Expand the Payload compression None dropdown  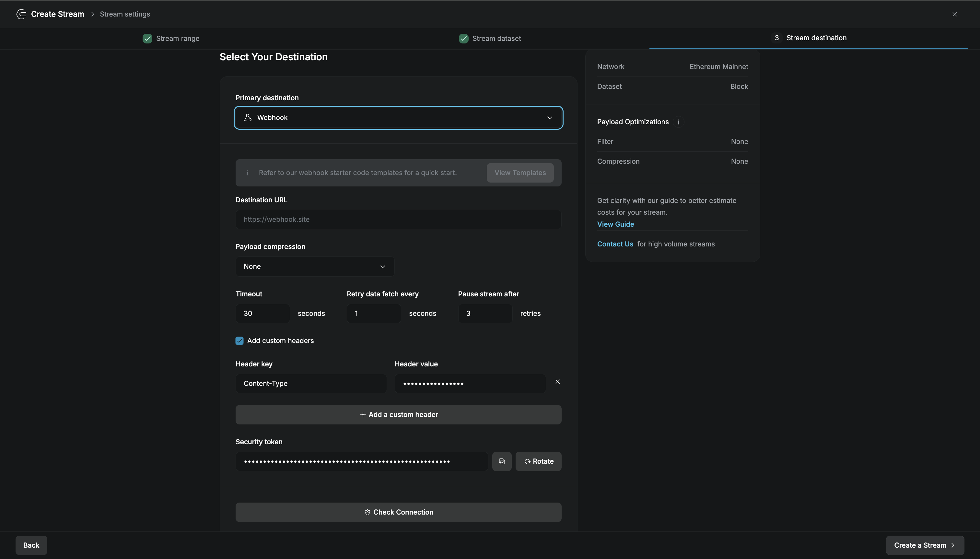[x=315, y=267]
